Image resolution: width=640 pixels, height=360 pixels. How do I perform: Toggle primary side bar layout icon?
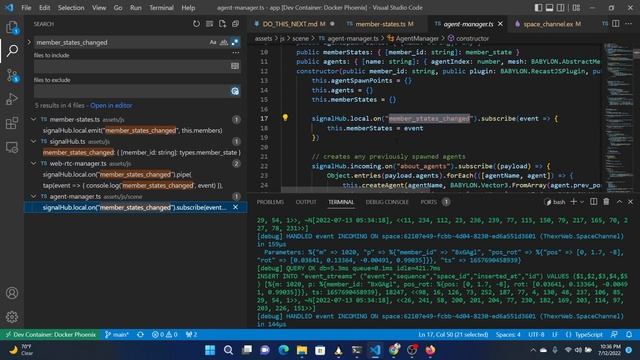tap(538, 8)
